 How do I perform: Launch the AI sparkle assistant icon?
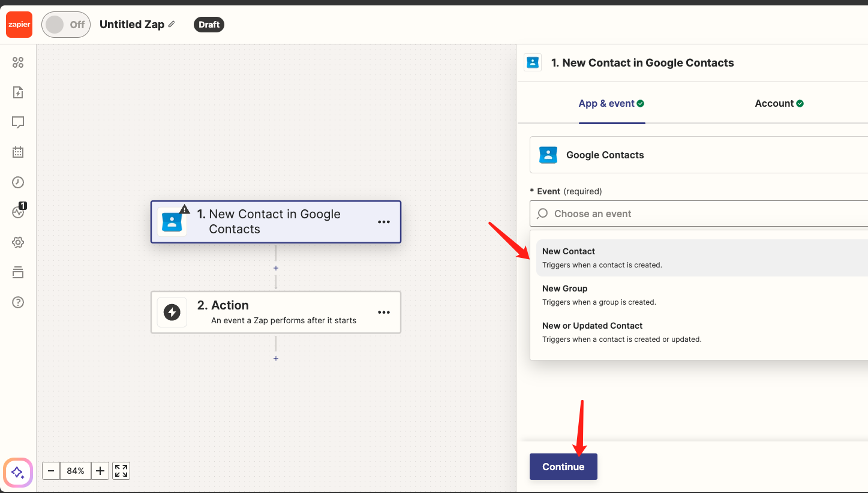(18, 472)
